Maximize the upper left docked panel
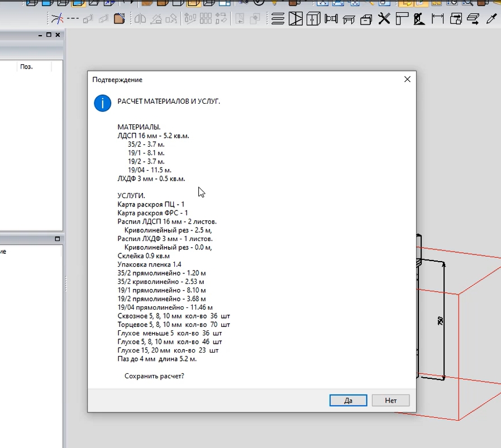 pyautogui.click(x=49, y=35)
